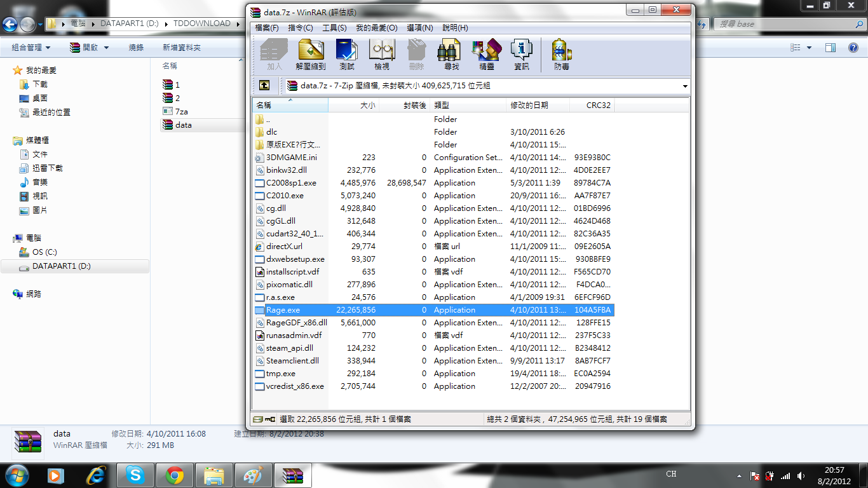Click the 燒錄 button in Explorer
Image resolution: width=868 pixels, height=488 pixels.
coord(136,48)
